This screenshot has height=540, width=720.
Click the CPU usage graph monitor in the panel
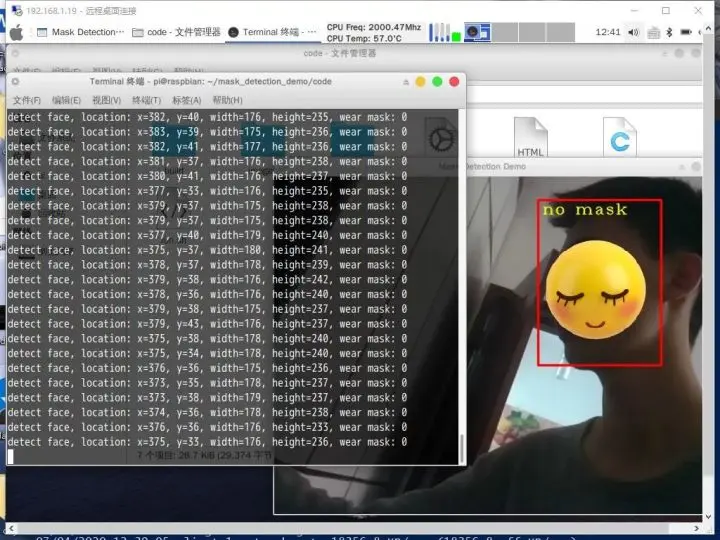[x=444, y=32]
